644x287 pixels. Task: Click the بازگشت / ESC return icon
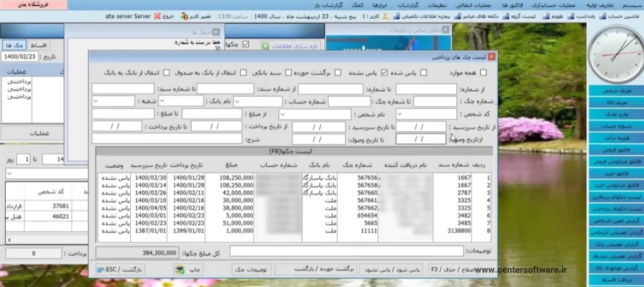101,270
